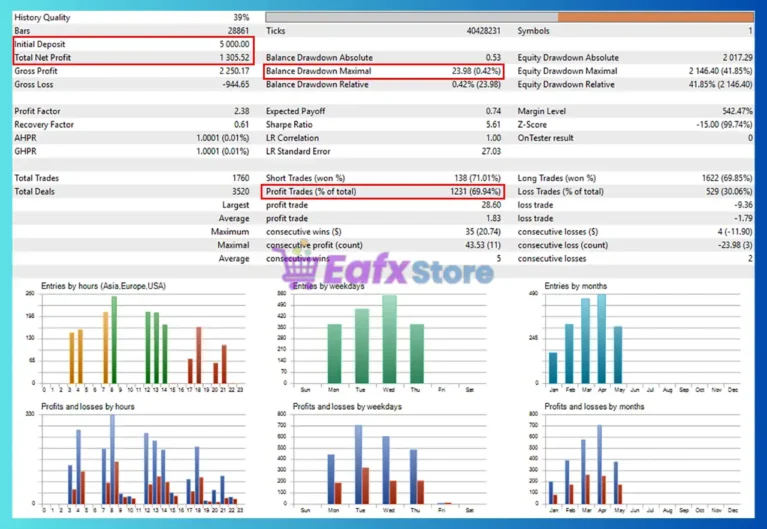Click the Mon bar in Entries by weekdays chart

click(335, 353)
